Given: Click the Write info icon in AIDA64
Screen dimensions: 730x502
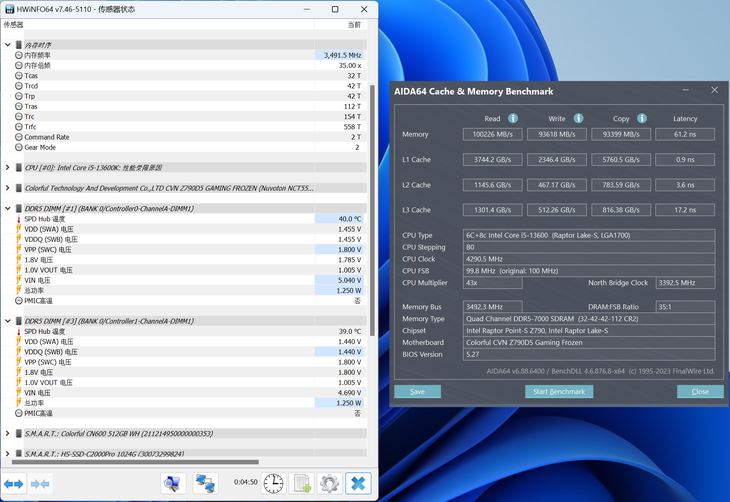Looking at the screenshot, I should tap(578, 118).
